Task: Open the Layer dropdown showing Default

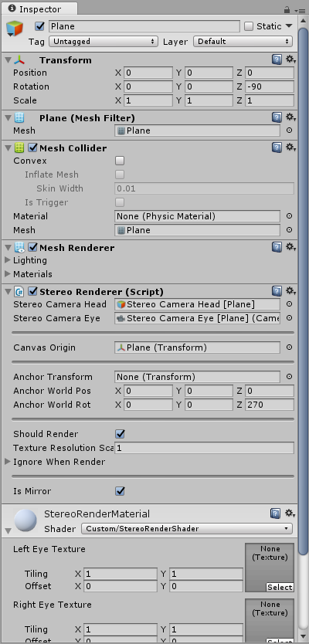Action: (x=243, y=42)
